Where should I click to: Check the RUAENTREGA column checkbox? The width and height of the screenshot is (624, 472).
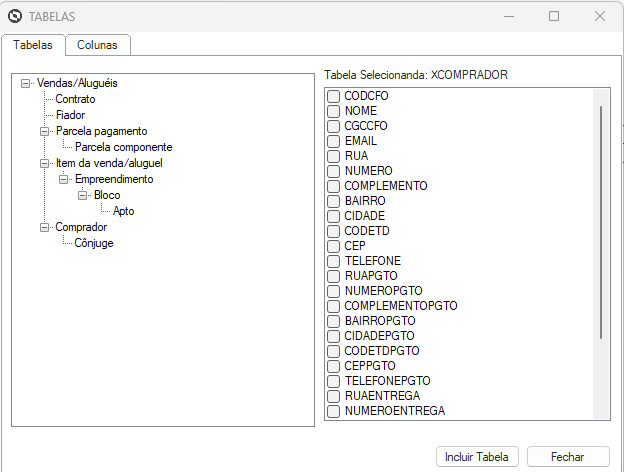(333, 396)
